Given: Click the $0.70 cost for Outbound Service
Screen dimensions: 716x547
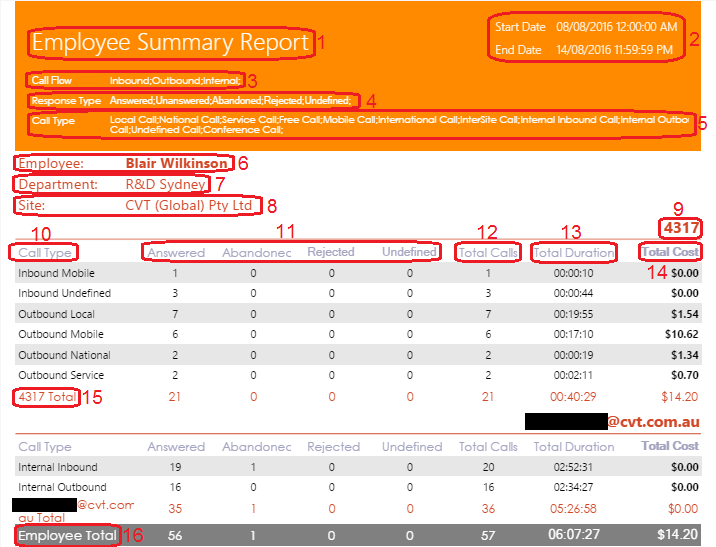Looking at the screenshot, I should pos(684,375).
